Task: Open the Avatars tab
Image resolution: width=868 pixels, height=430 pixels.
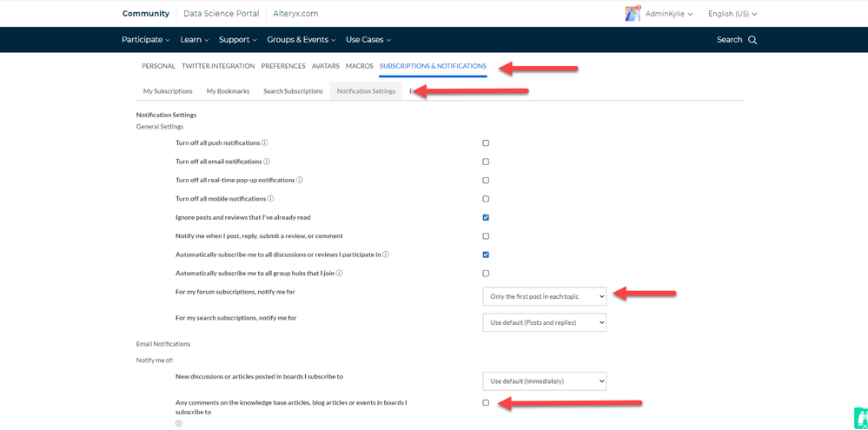Action: 326,66
